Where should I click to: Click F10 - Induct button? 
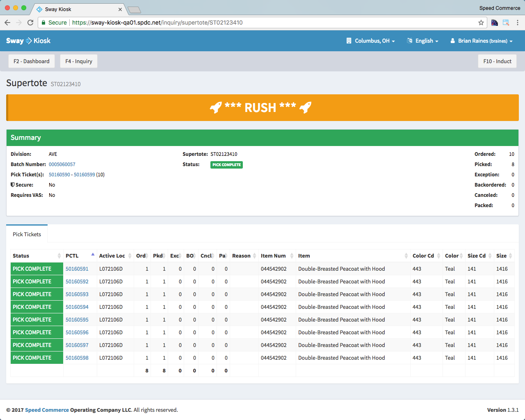pos(497,61)
